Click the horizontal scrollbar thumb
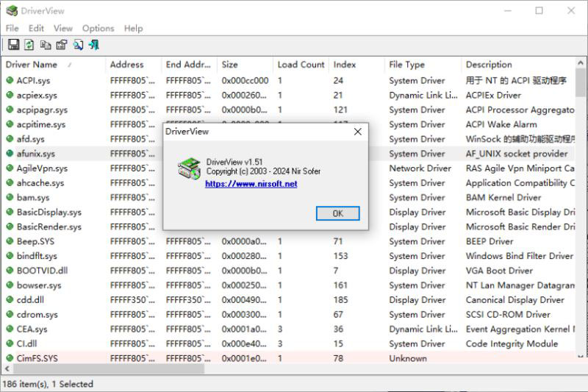Screen dimensions: 588x392 [x=109, y=368]
